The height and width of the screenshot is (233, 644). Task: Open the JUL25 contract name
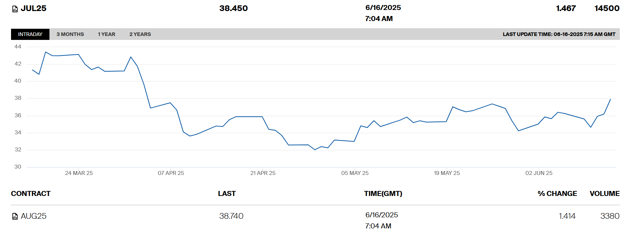pyautogui.click(x=33, y=9)
